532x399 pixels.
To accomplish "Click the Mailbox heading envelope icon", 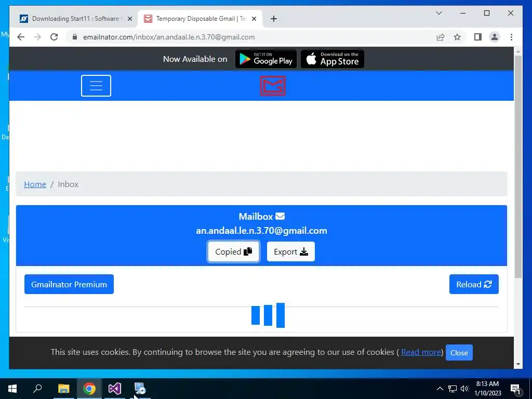I will point(280,216).
